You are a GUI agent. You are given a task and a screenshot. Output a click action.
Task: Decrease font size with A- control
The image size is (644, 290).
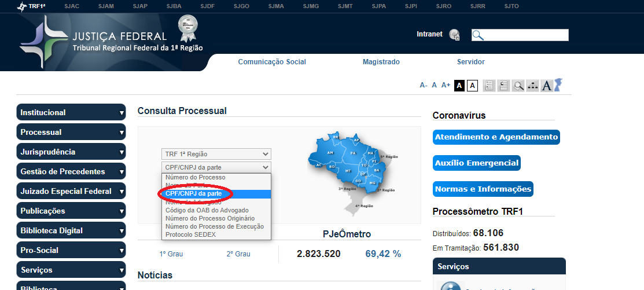tap(424, 85)
